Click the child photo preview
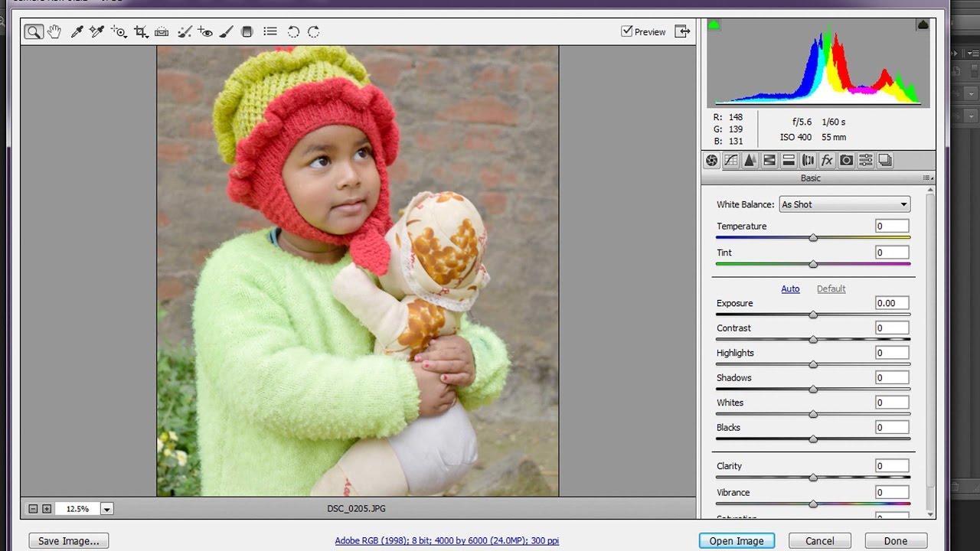Screen dimensions: 980x551 point(358,271)
